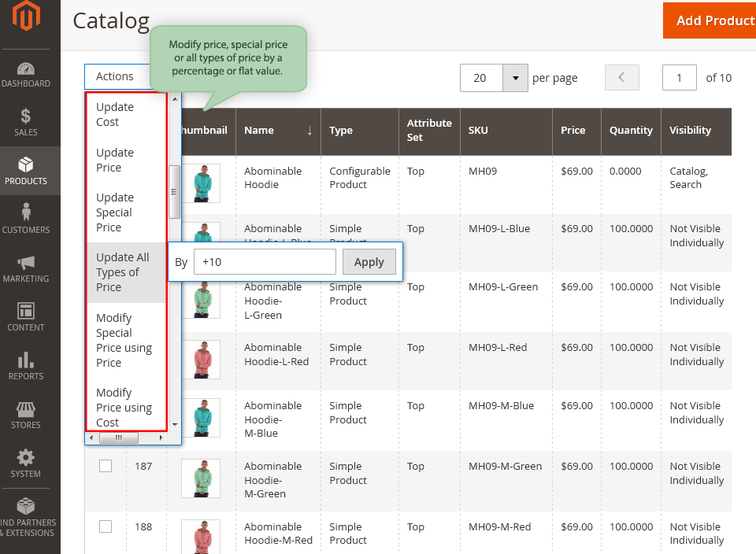Open the System settings section
The height and width of the screenshot is (554, 756).
[x=28, y=464]
